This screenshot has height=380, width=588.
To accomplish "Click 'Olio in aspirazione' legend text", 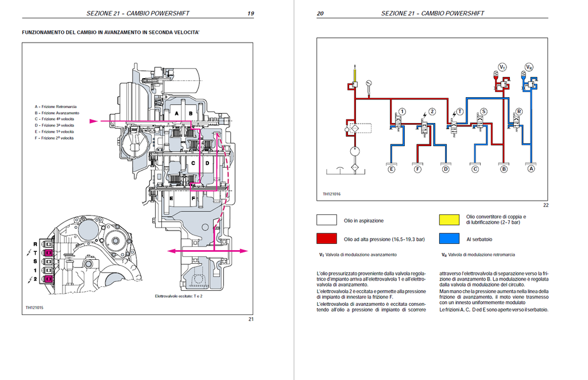I will [363, 221].
